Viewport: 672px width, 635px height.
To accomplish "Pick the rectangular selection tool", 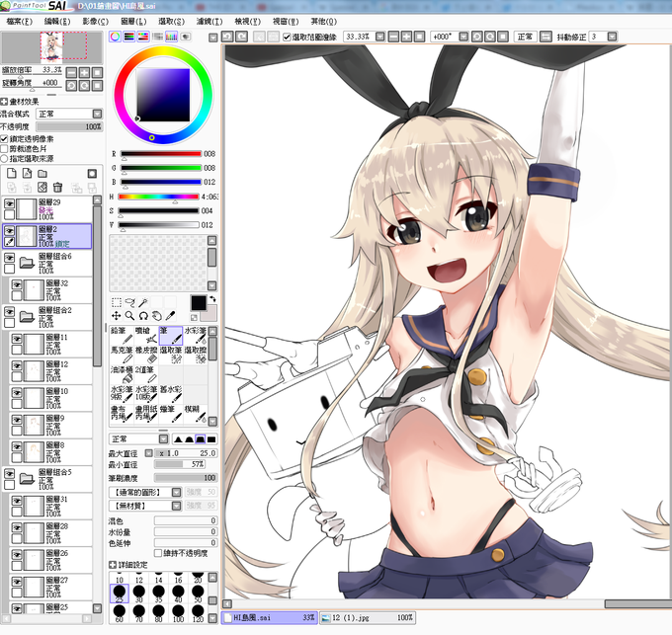I will pyautogui.click(x=117, y=303).
